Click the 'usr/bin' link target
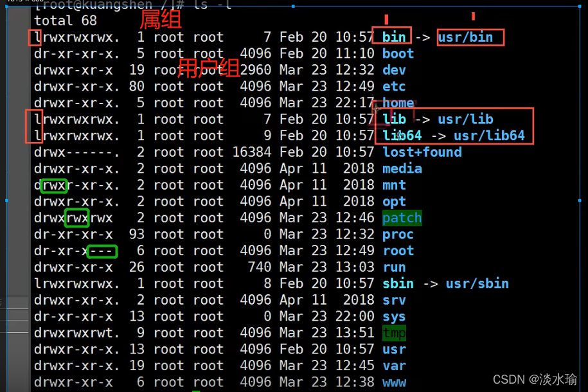The image size is (588, 392). point(465,37)
